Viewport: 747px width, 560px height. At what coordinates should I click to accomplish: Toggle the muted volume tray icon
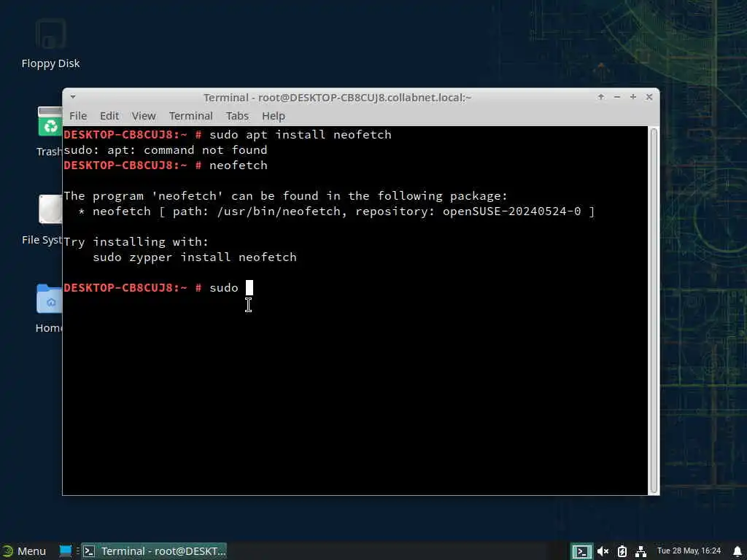[603, 551]
